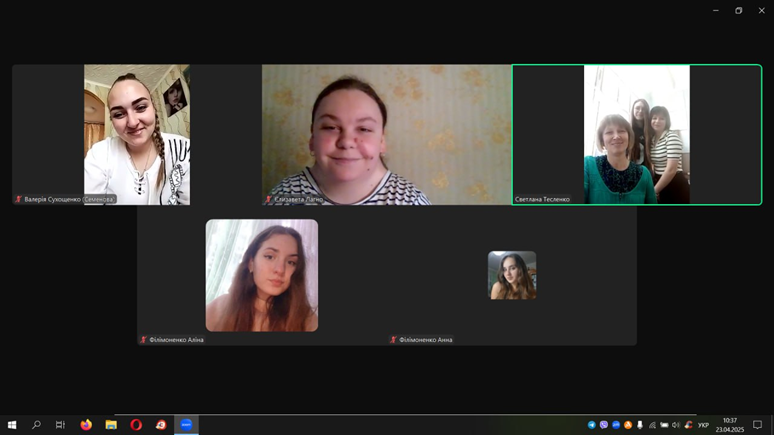This screenshot has width=774, height=435.
Task: Launch Firefox from taskbar
Action: click(86, 425)
